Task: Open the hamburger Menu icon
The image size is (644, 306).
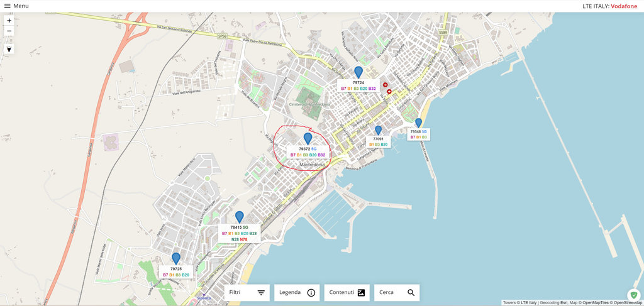Action: [8, 6]
